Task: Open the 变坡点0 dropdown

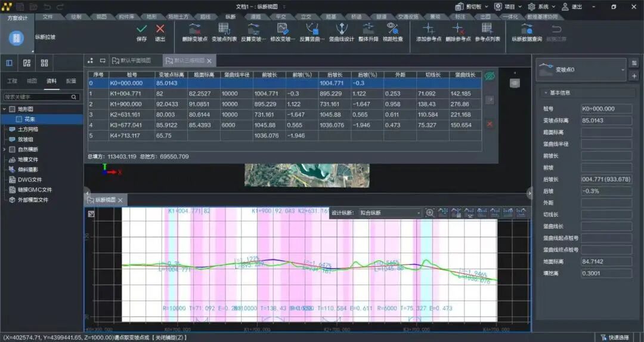Action: (x=622, y=69)
